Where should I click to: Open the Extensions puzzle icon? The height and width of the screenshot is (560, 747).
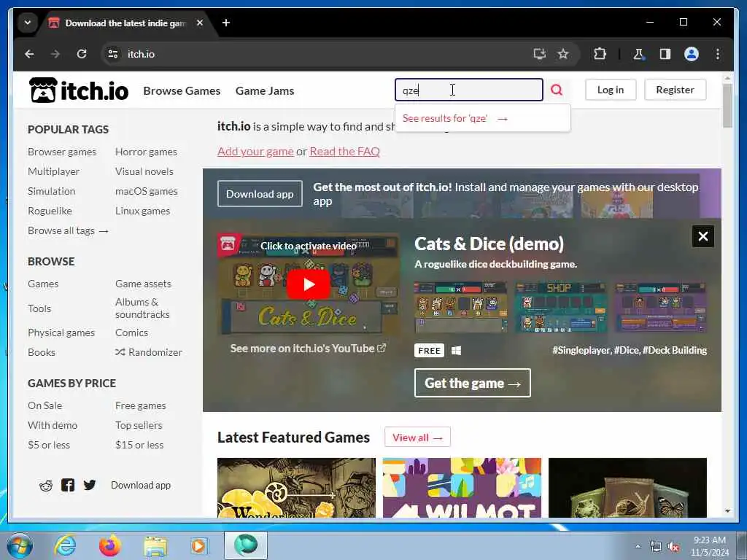(600, 54)
